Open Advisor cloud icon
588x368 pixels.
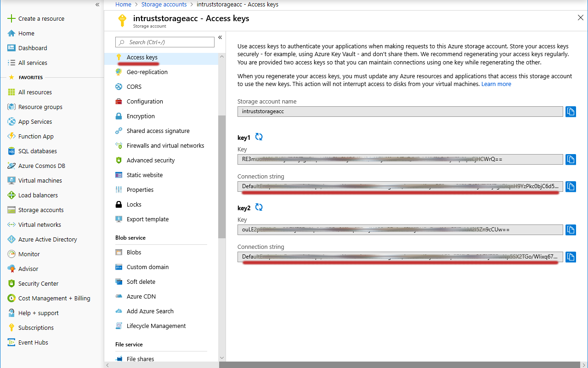11,269
